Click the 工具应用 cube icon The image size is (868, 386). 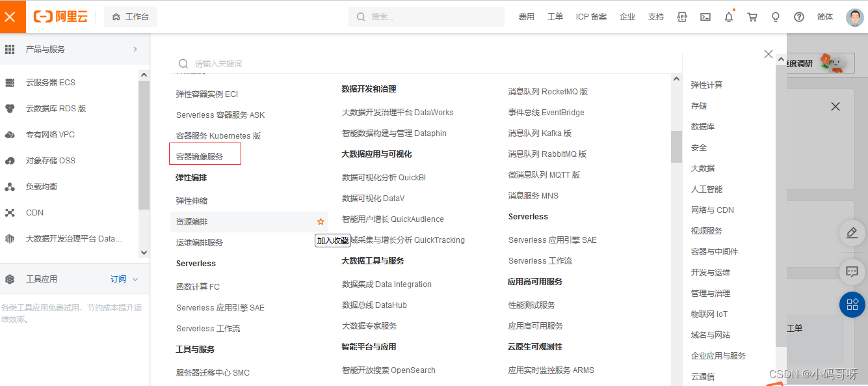pos(10,279)
